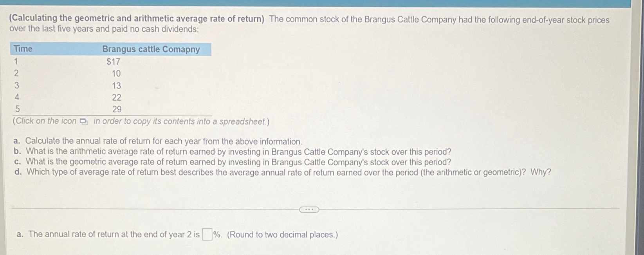The image size is (644, 255).
Task: Click question part c about geometric average
Action: point(232,162)
